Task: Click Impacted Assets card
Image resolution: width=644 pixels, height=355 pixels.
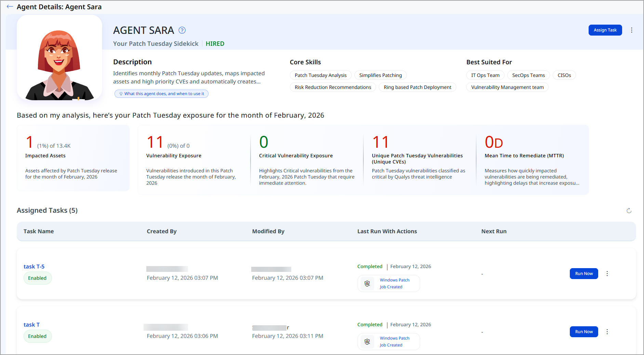Action: 73,158
